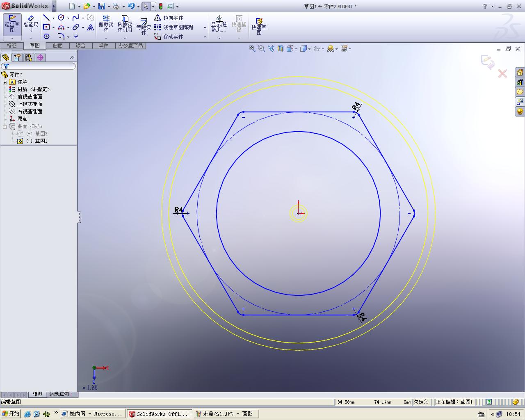The width and height of the screenshot is (525, 420).
Task: Switch to the 办公室产品 tab
Action: pos(130,46)
